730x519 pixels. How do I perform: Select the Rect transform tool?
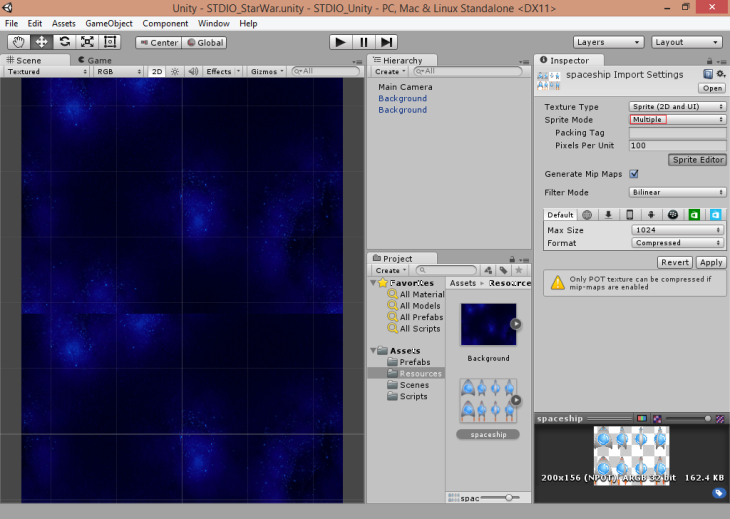110,42
